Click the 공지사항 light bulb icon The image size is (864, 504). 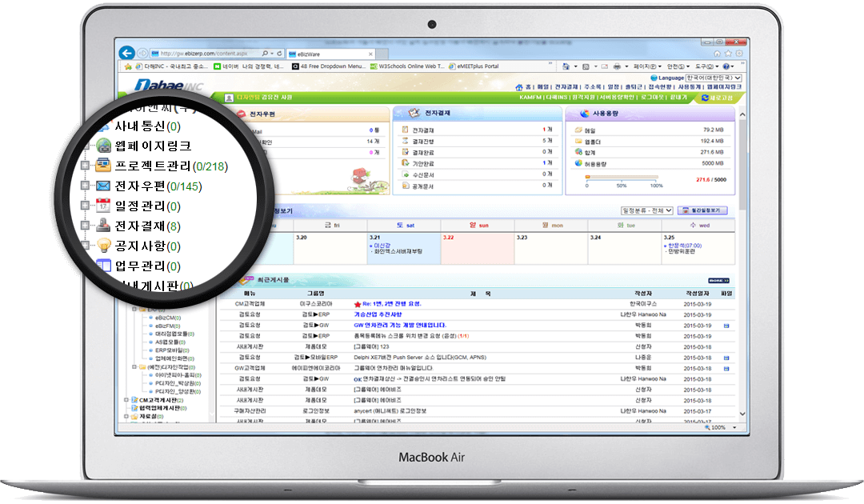coord(104,246)
